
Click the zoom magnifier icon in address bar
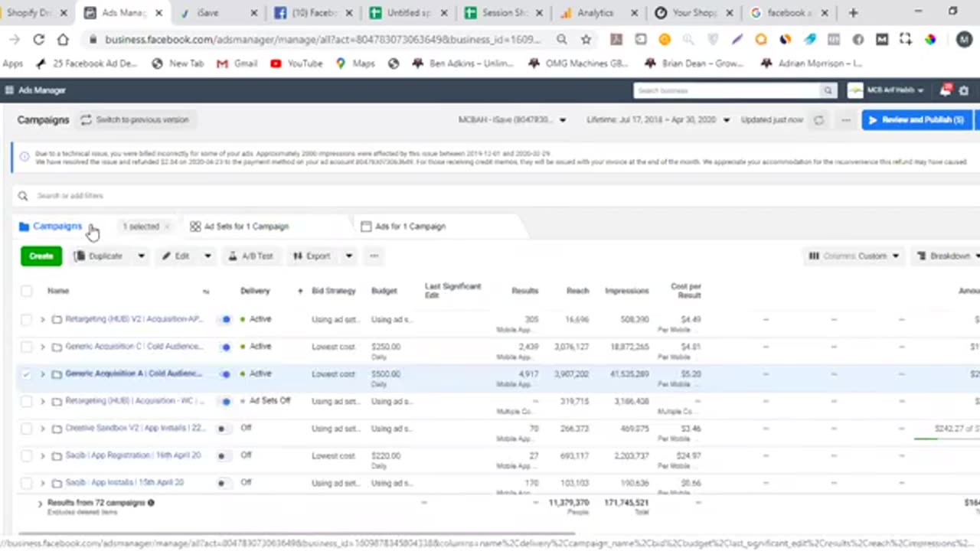562,40
